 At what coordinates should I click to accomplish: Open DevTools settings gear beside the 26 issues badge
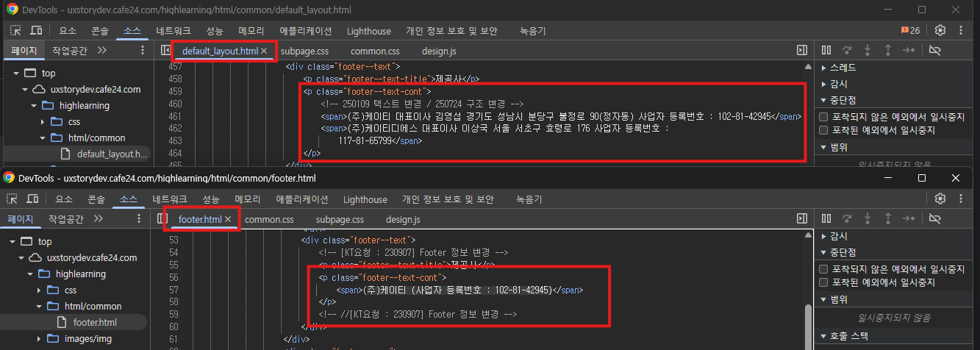[x=940, y=31]
